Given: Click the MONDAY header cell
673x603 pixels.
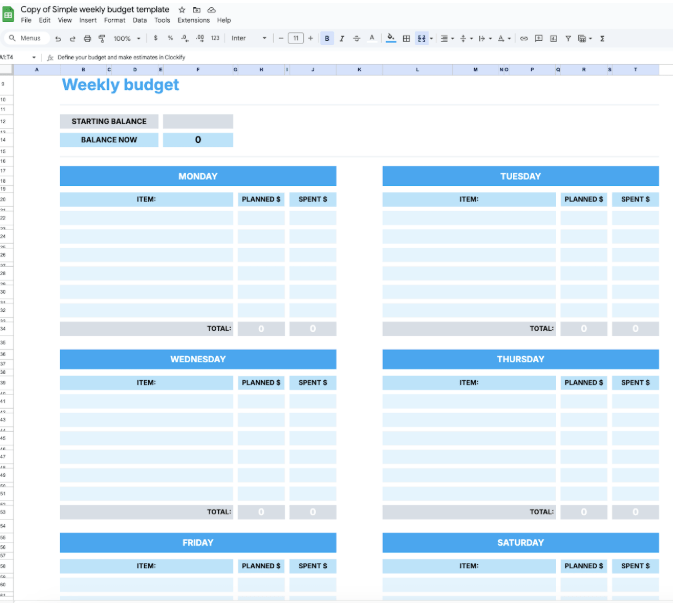Looking at the screenshot, I should pyautogui.click(x=198, y=176).
